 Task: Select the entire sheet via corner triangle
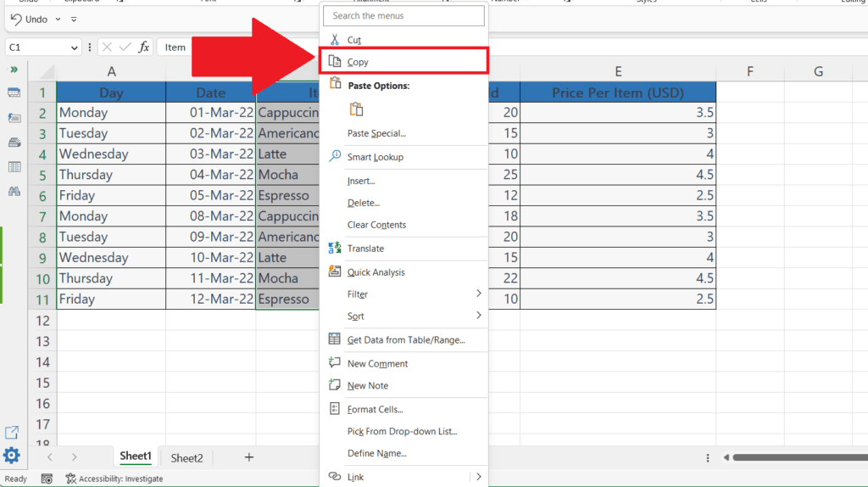coord(47,71)
